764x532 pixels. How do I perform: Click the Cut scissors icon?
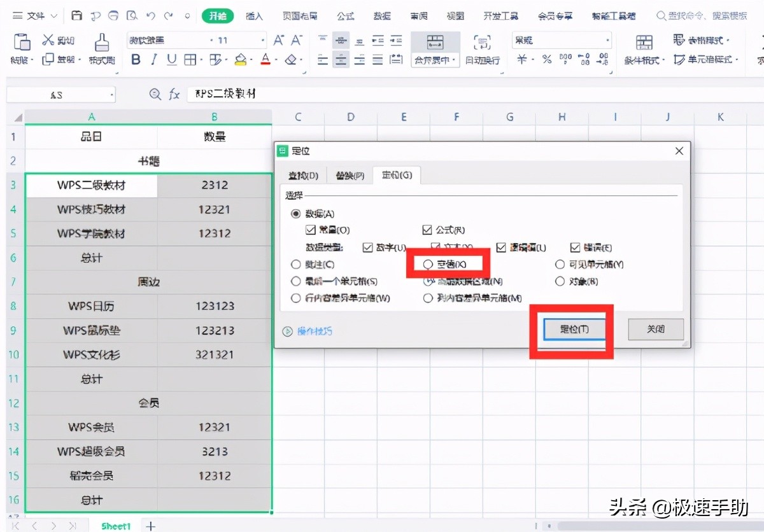48,40
